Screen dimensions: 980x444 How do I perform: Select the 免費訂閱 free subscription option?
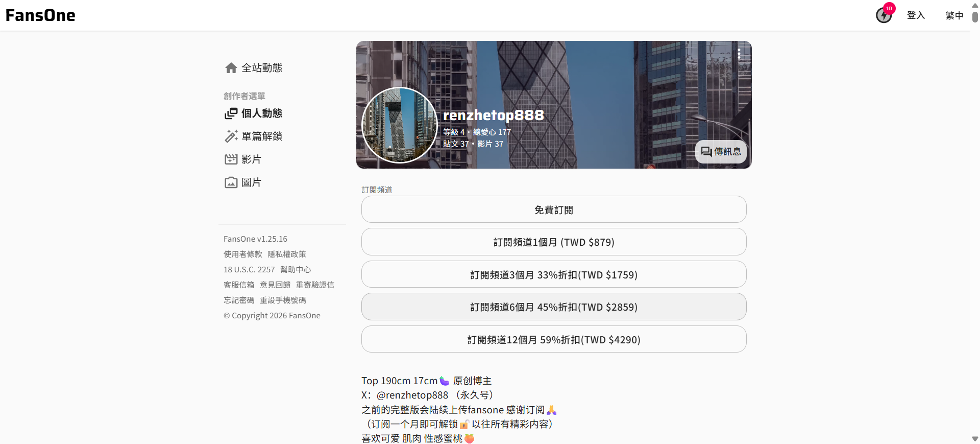click(x=554, y=209)
